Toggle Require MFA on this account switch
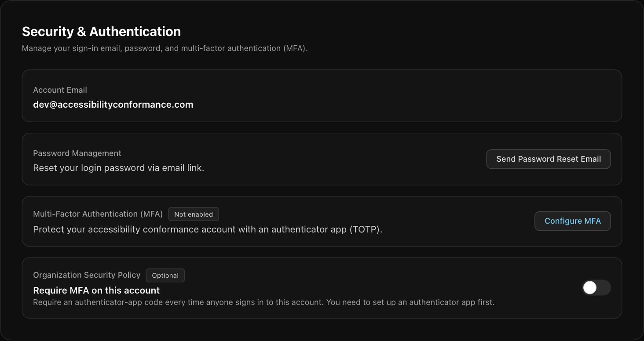This screenshot has width=644, height=341. click(596, 288)
